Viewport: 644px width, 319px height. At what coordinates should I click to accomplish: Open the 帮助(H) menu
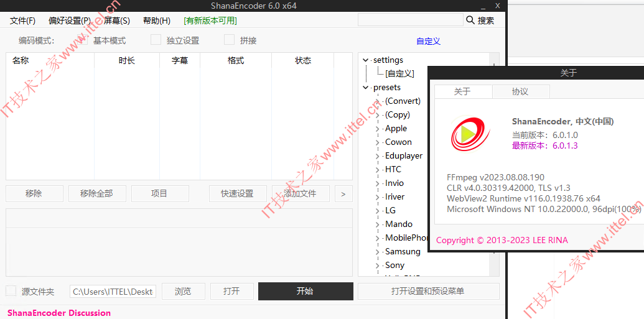coord(156,21)
